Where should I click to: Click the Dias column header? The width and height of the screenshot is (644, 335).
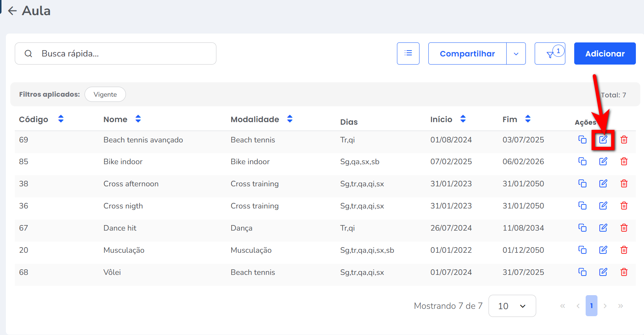click(349, 122)
